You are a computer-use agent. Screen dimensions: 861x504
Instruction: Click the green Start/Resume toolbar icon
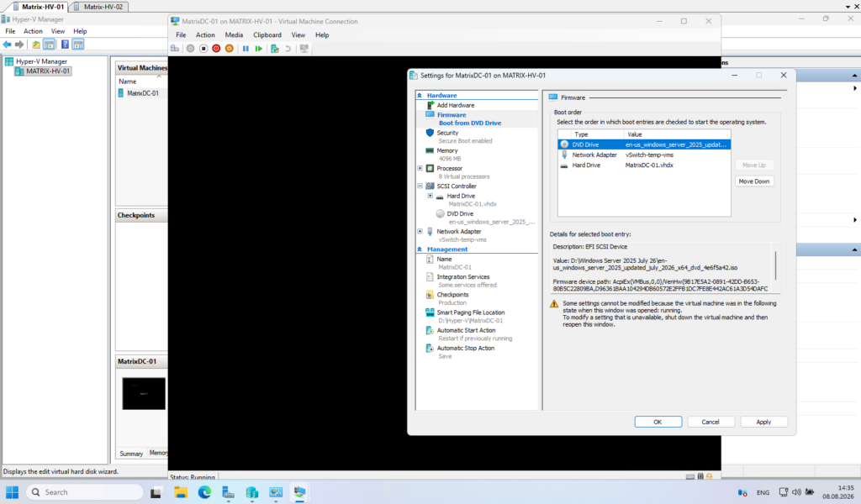(259, 49)
